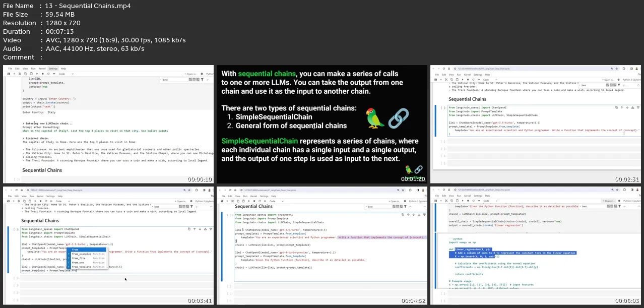Click browser home icon in 00:02:31 frame
The width and height of the screenshot is (644, 308).
pyautogui.click(x=449, y=68)
